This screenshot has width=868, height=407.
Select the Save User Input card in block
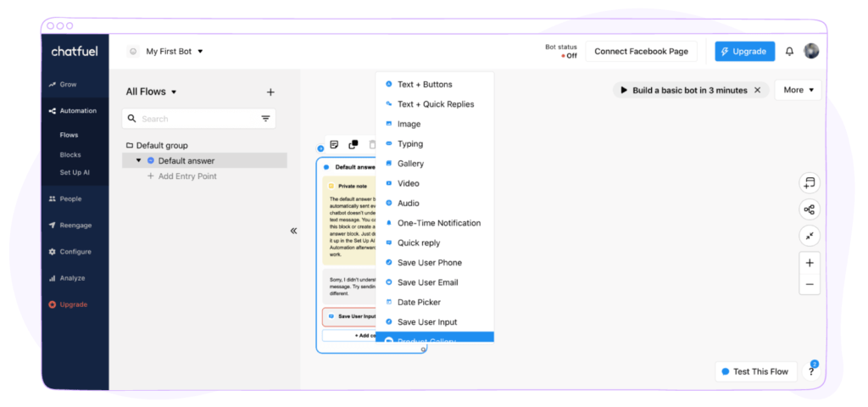[x=349, y=317]
